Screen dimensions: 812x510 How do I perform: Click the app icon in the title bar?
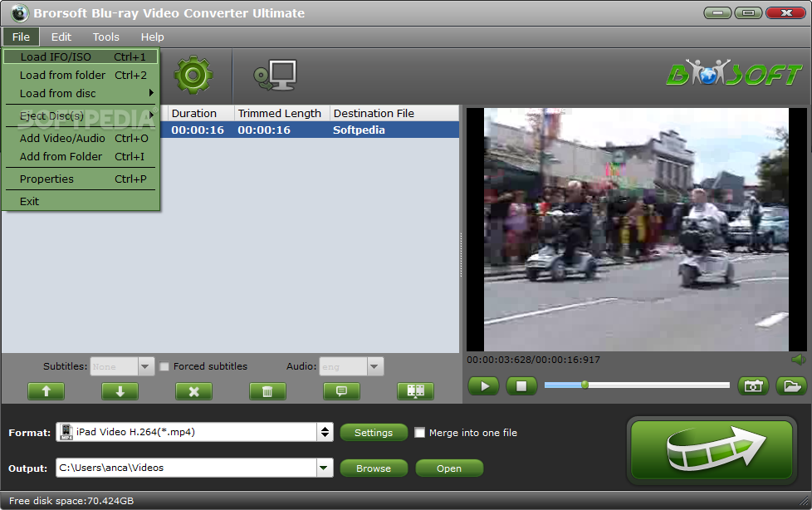(x=19, y=13)
